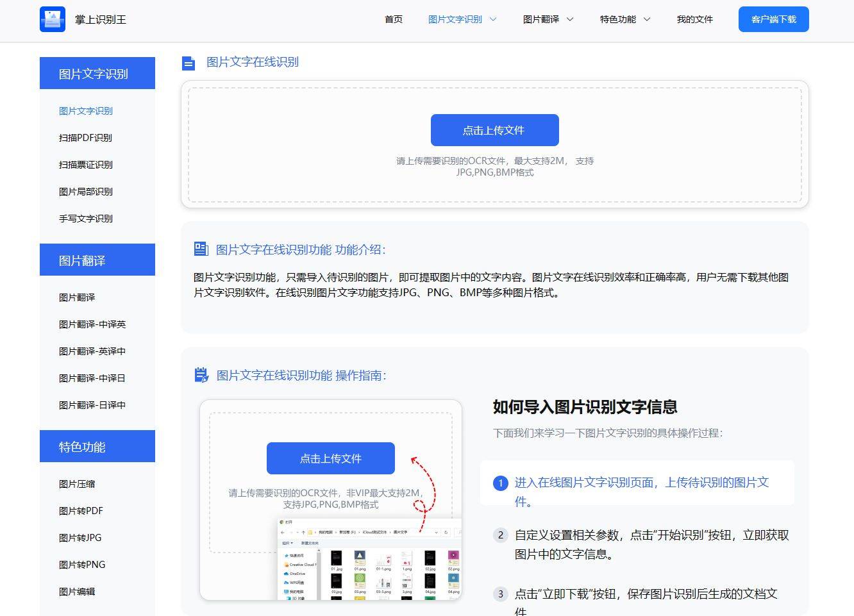Click the 掌上识别王 logo icon

53,19
